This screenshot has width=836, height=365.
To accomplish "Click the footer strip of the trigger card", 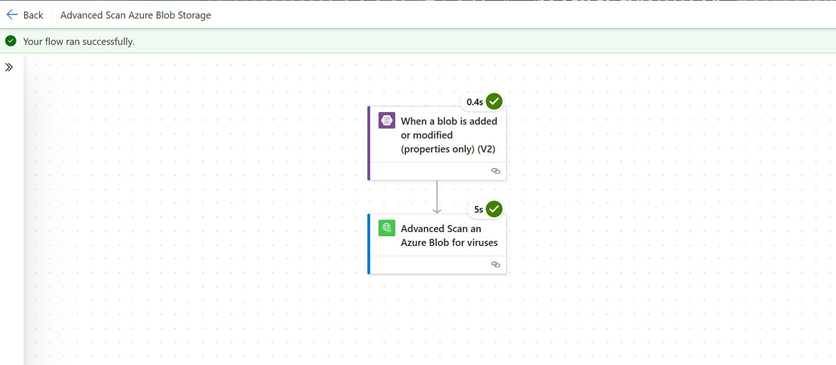I will tap(437, 171).
